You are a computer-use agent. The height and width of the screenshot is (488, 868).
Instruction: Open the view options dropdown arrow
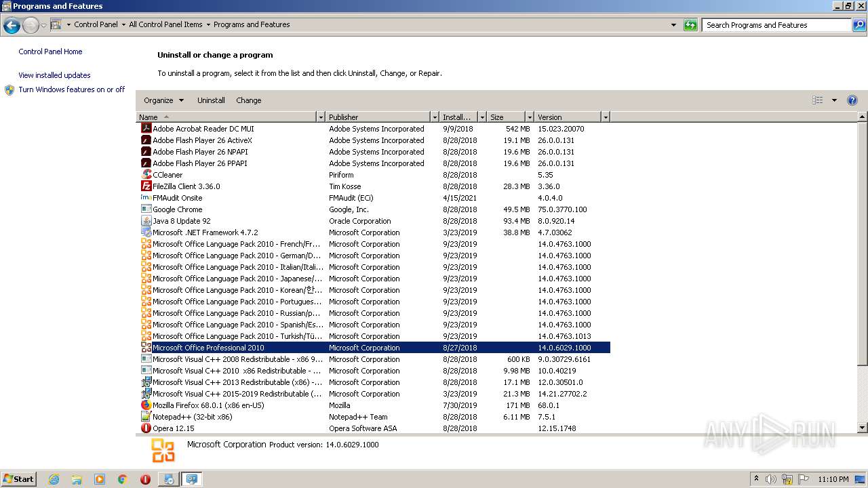coord(834,100)
